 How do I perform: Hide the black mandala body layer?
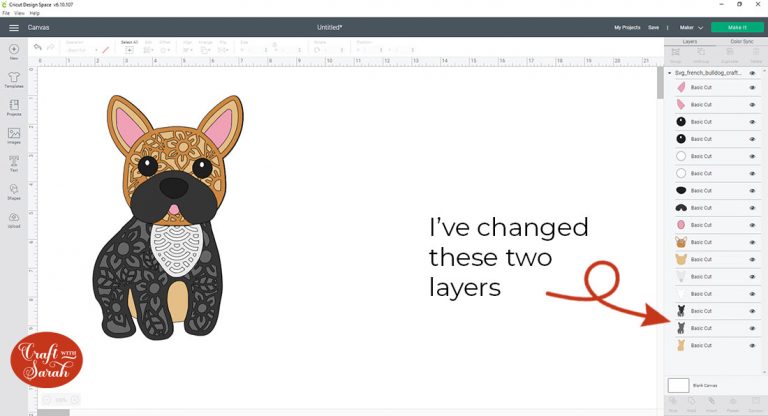pyautogui.click(x=752, y=311)
